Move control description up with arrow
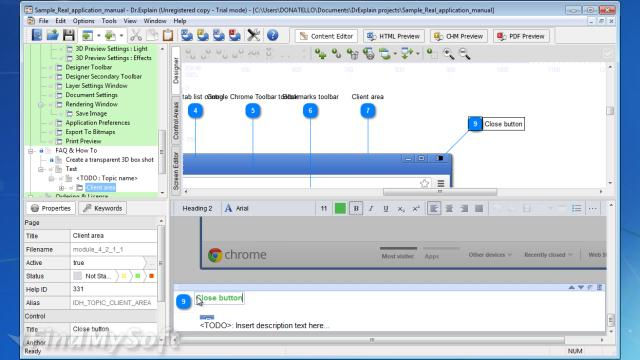 pyautogui.click(x=571, y=287)
